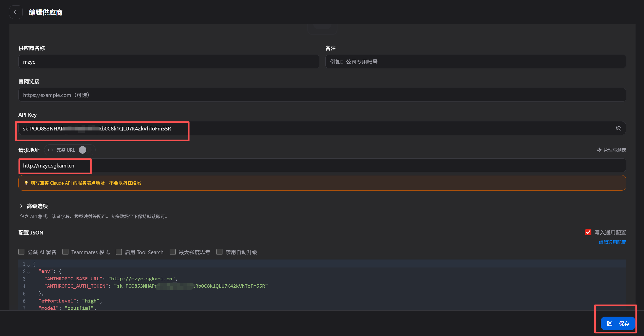Image resolution: width=644 pixels, height=336 pixels.
Task: Check 启用 Tool Search option
Action: [x=119, y=252]
